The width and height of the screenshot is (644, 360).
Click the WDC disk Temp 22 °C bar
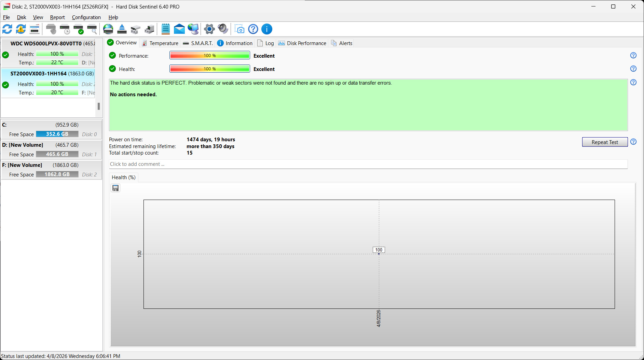tap(57, 62)
